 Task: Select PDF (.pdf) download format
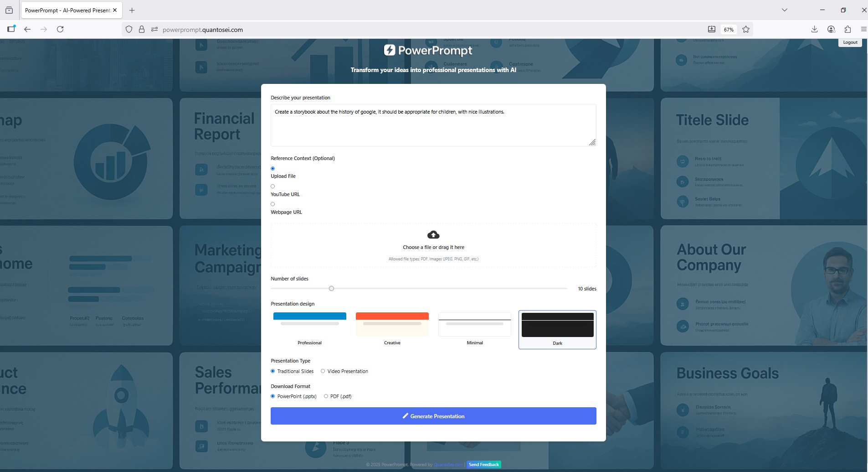[326, 396]
